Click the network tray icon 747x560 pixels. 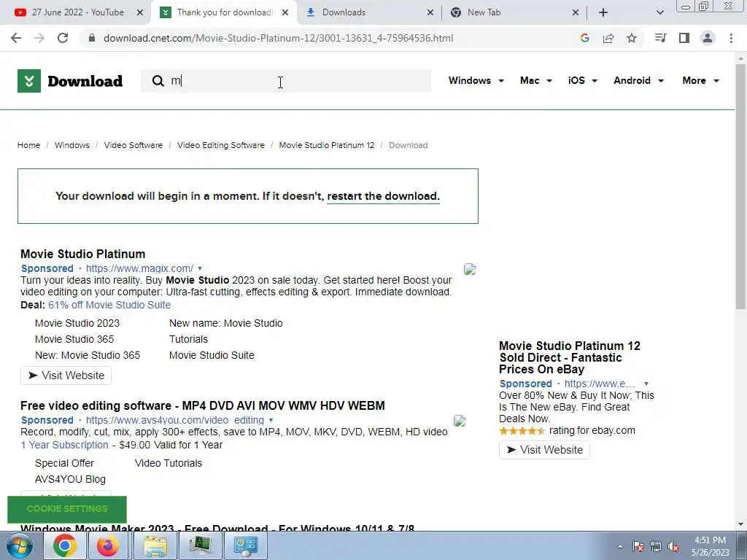656,546
